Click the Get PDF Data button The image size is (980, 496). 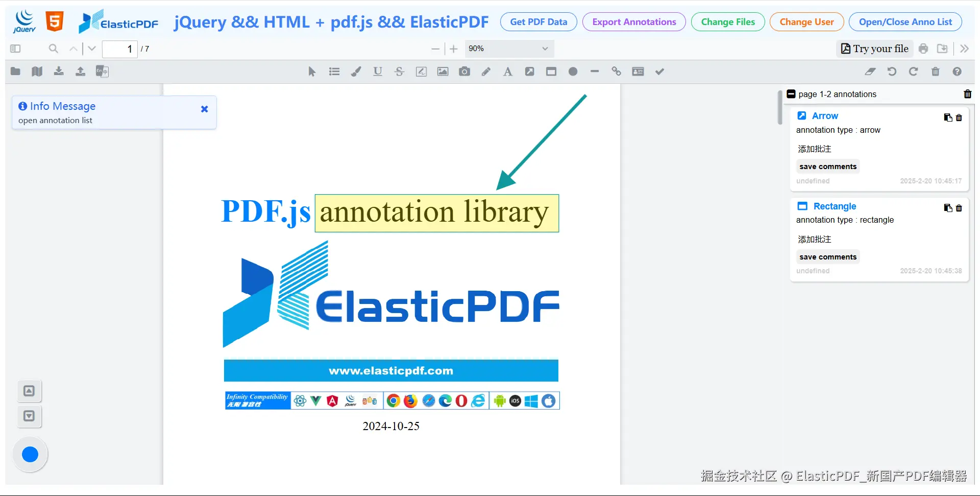pyautogui.click(x=538, y=22)
